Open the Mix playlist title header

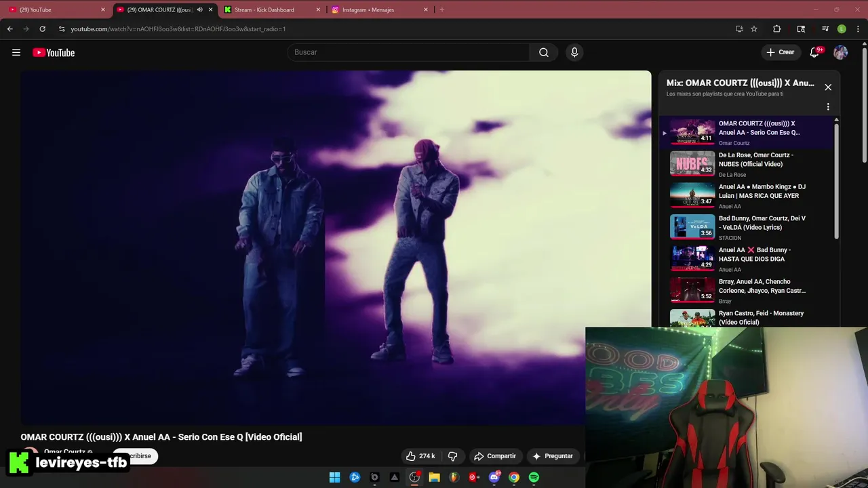point(741,83)
